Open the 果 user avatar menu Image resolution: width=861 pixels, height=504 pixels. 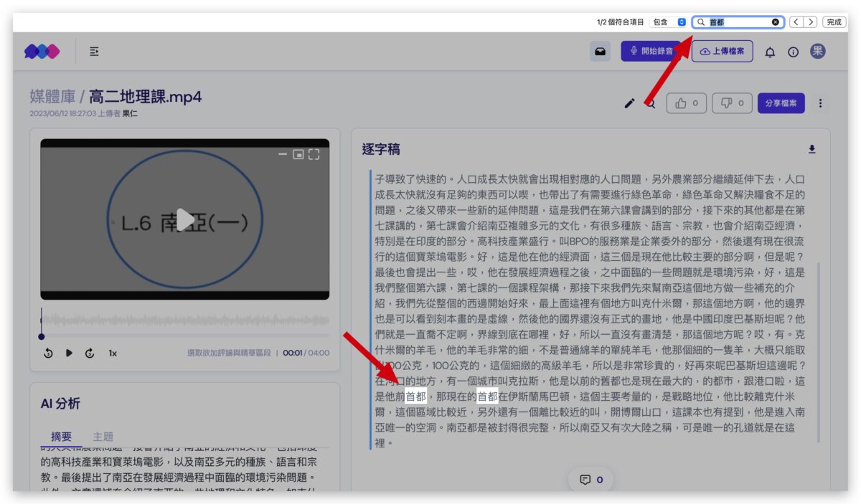pos(818,51)
